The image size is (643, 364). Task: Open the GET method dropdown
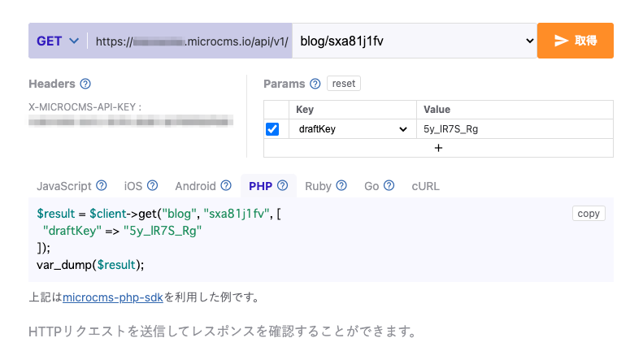58,41
